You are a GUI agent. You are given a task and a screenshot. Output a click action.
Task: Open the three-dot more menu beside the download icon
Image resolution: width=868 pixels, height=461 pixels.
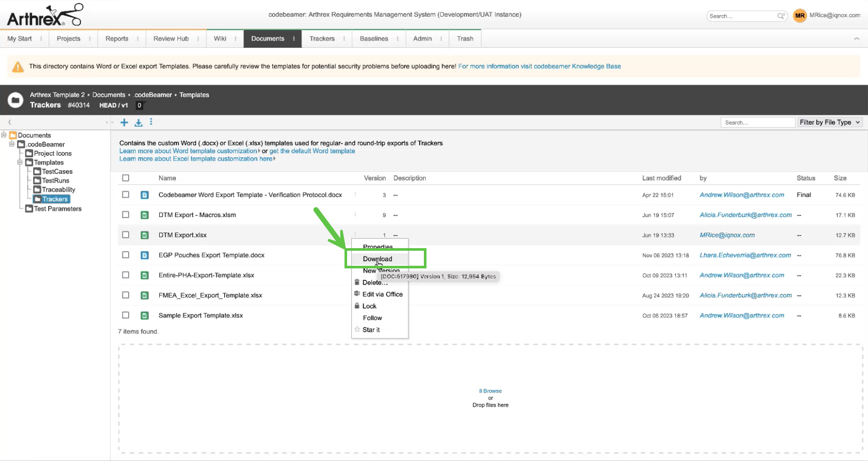(151, 122)
